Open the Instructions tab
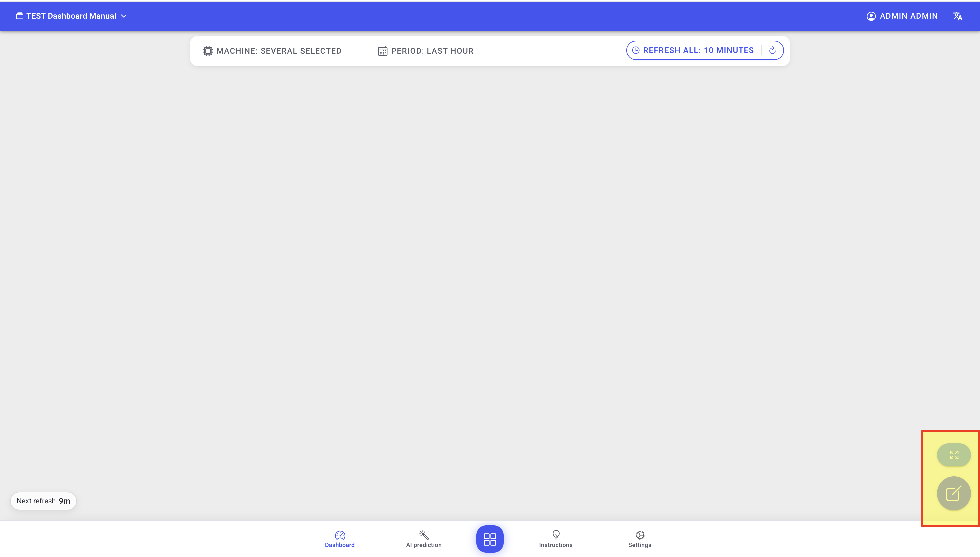 pos(556,539)
